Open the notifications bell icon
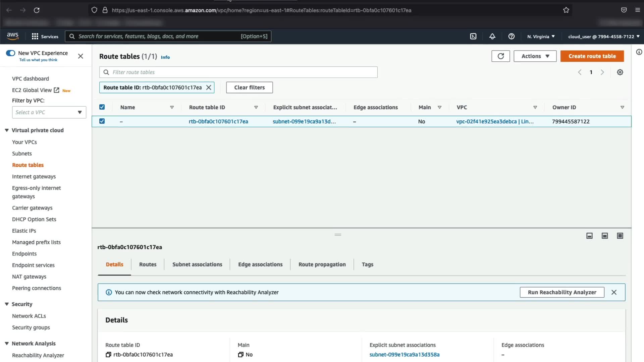644x362 pixels. coord(492,37)
